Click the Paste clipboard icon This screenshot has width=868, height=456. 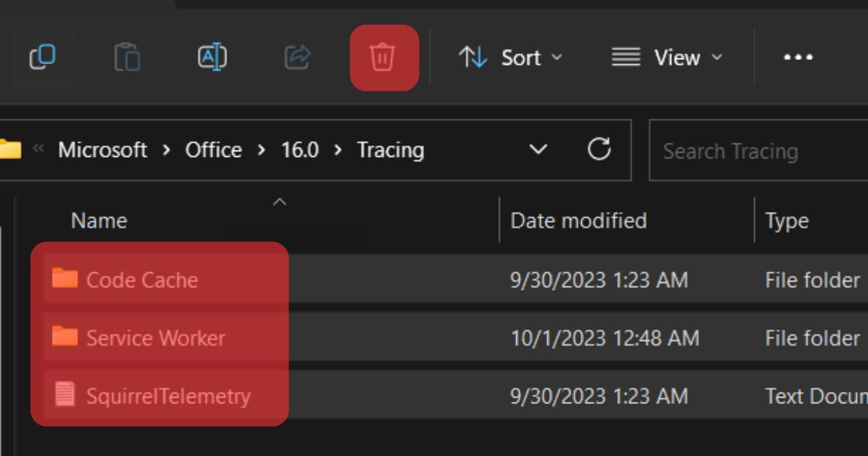coord(127,58)
